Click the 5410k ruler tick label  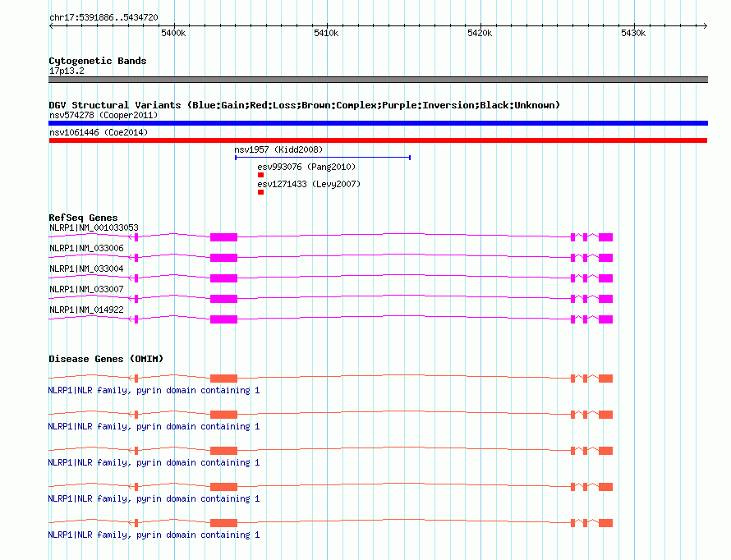pos(326,33)
